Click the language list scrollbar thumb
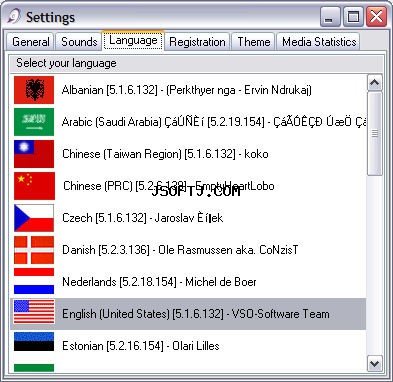Image resolution: width=393 pixels, height=382 pixels. 375,133
